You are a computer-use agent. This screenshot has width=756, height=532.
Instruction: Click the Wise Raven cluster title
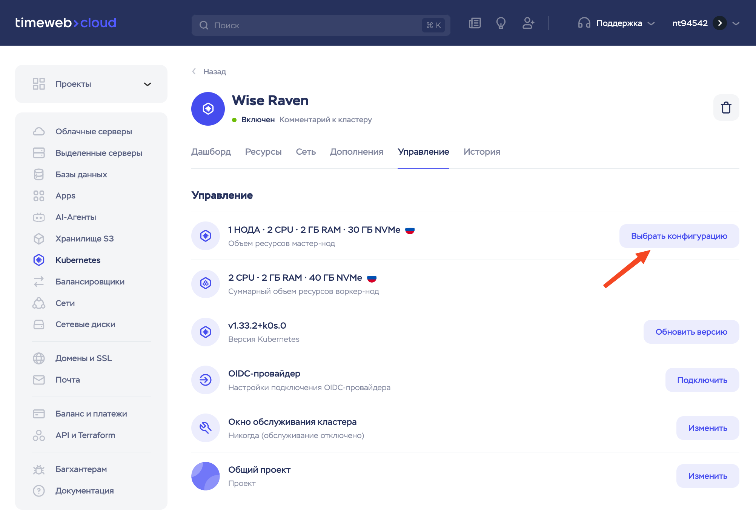pos(270,100)
